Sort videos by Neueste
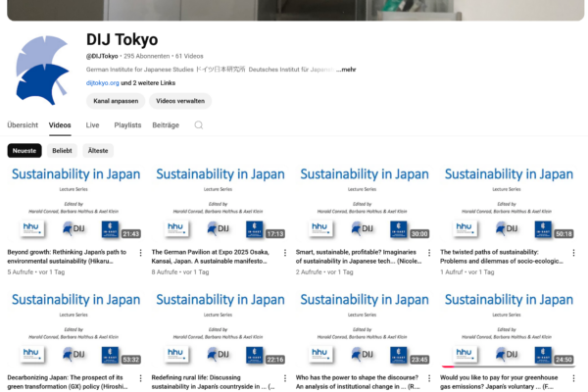 click(x=24, y=150)
